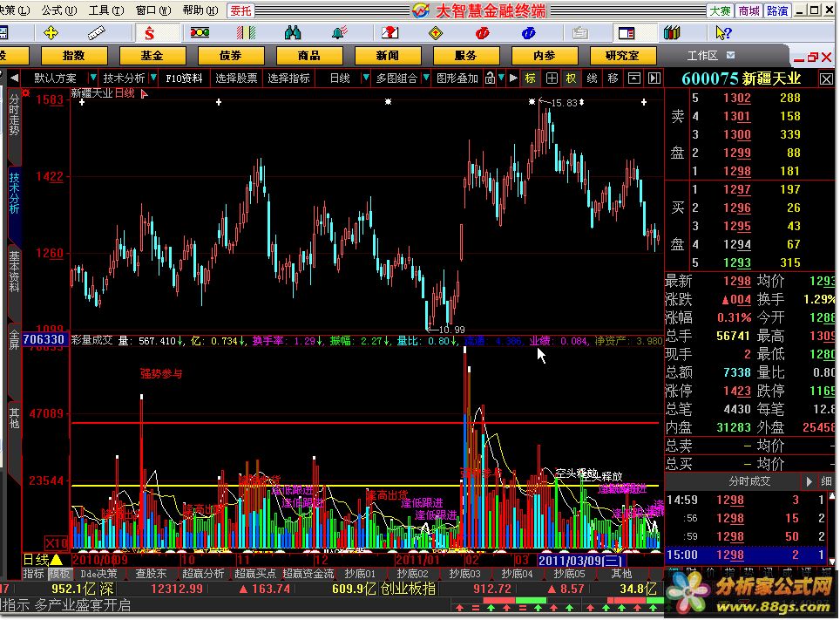Toggle the padlock icon in chart toolbar

tap(490, 78)
